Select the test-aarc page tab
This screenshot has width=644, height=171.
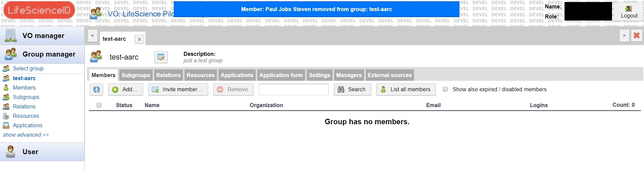(x=114, y=39)
